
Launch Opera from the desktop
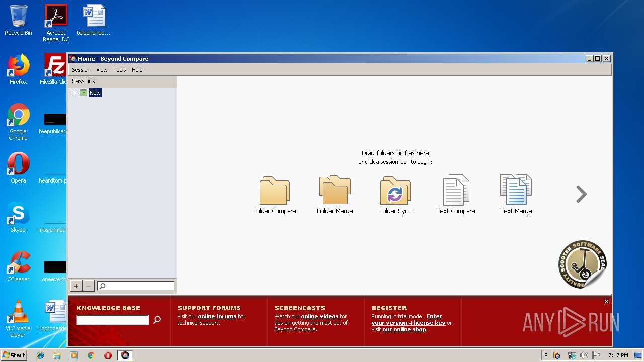pyautogui.click(x=18, y=168)
